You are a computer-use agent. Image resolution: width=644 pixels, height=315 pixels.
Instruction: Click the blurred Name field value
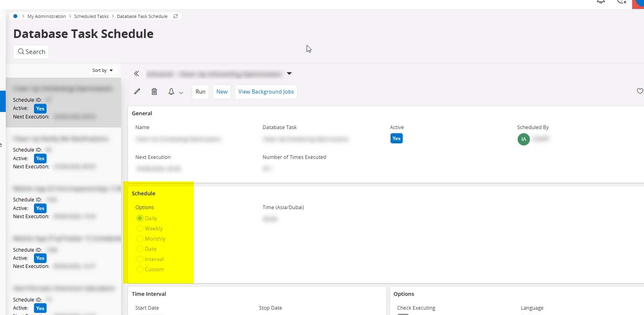(178, 139)
